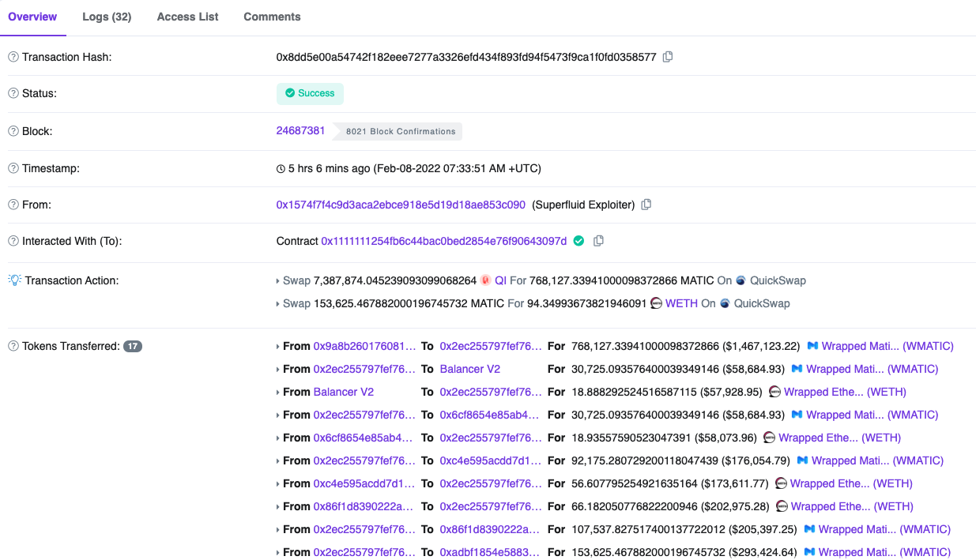Viewport: 976px width, 560px height.
Task: Copy the interacted contract address
Action: pyautogui.click(x=598, y=241)
